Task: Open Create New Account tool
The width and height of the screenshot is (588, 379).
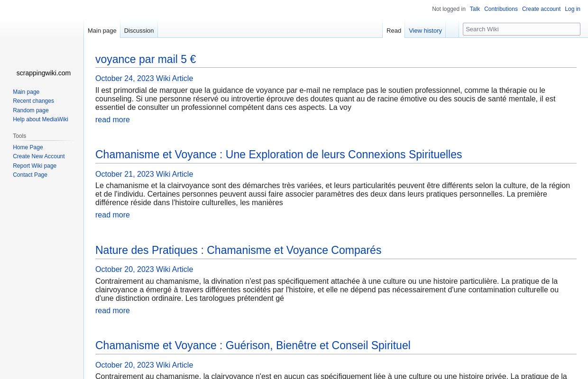Action: pyautogui.click(x=39, y=156)
